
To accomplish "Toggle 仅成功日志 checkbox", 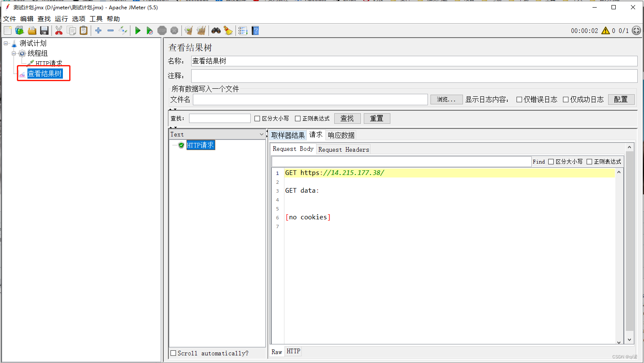I will pyautogui.click(x=566, y=100).
